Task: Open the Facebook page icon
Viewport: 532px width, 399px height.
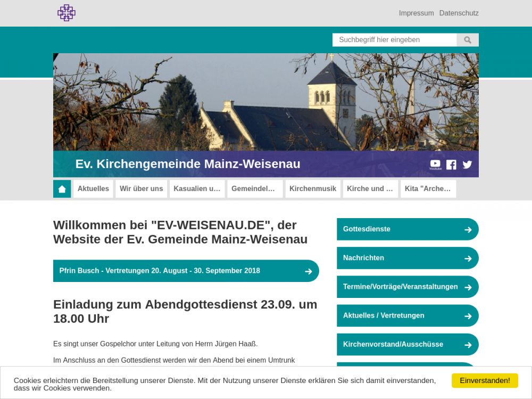Action: pyautogui.click(x=451, y=164)
